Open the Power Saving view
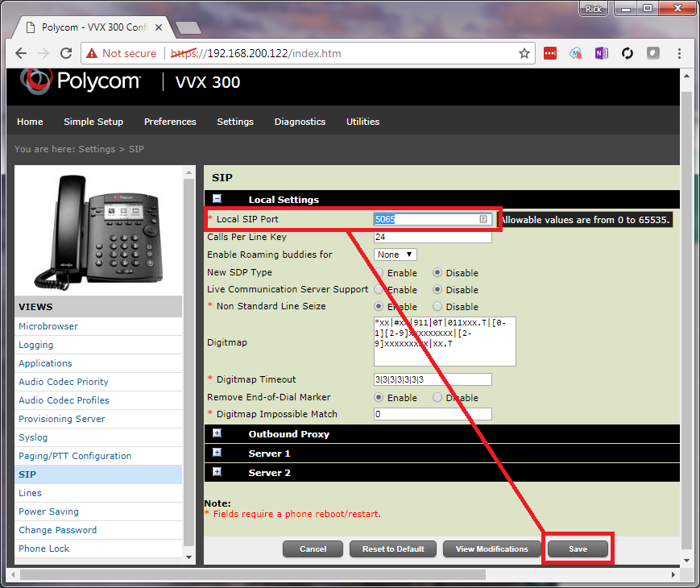Image resolution: width=700 pixels, height=588 pixels. point(48,511)
